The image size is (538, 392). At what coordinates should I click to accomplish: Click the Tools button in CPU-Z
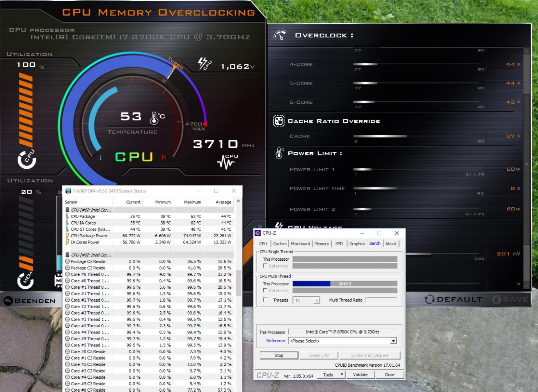[x=328, y=374]
